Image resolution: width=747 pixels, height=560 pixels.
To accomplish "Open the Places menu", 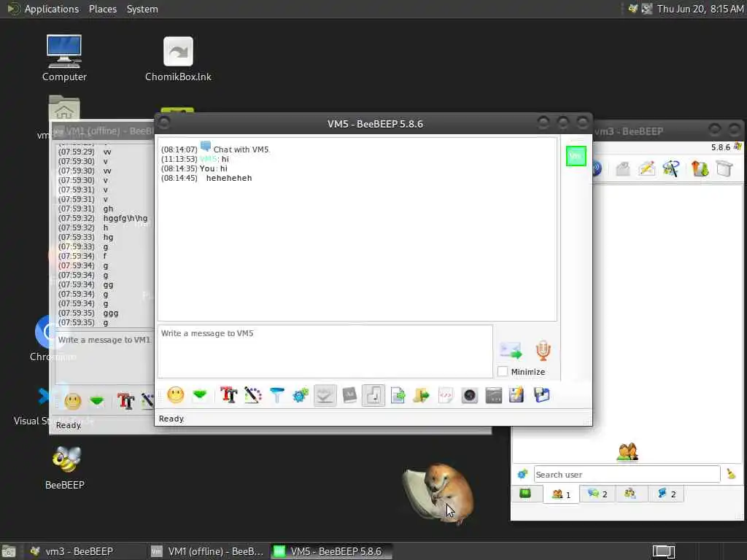I will 102,9.
